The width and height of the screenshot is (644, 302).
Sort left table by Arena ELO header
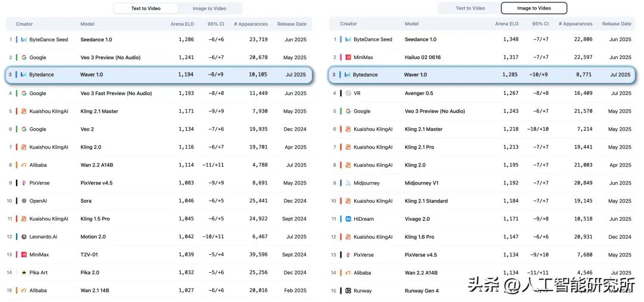point(182,24)
